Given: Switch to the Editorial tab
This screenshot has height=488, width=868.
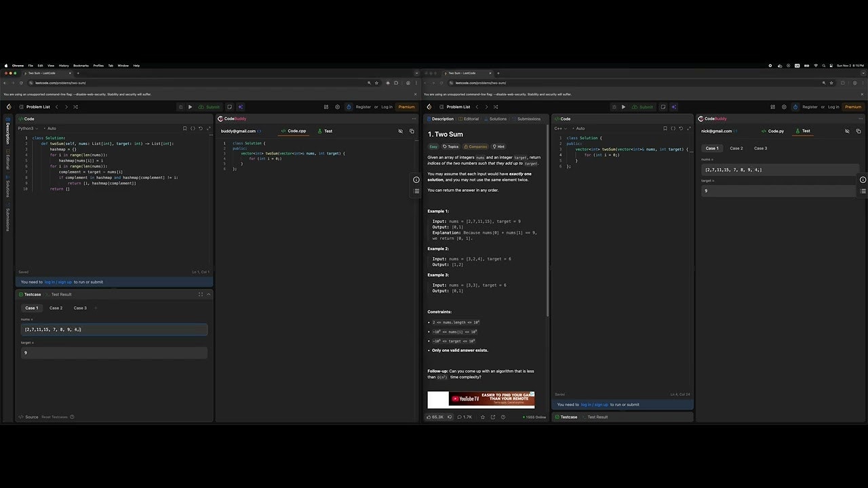Looking at the screenshot, I should [x=471, y=119].
